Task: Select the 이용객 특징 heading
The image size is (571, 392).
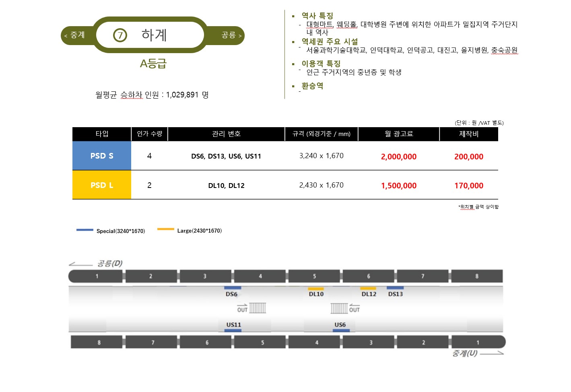Action: pyautogui.click(x=321, y=64)
